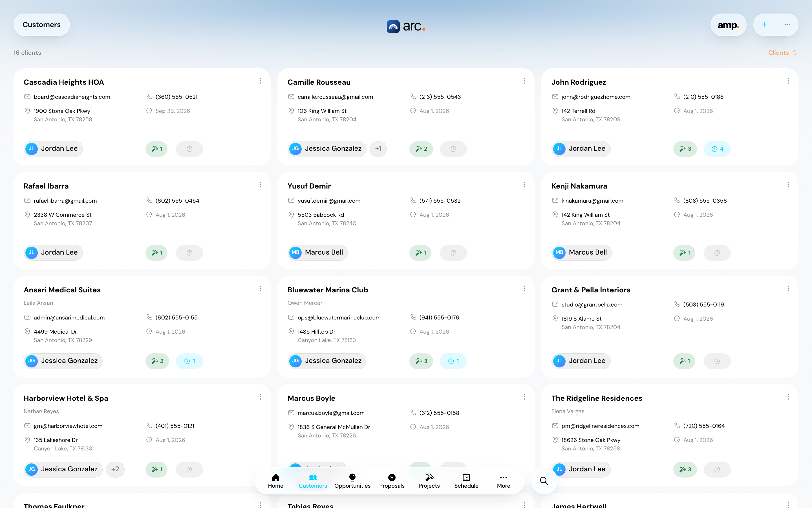
Task: Open Ansari Medical Suites card menu
Action: (261, 289)
